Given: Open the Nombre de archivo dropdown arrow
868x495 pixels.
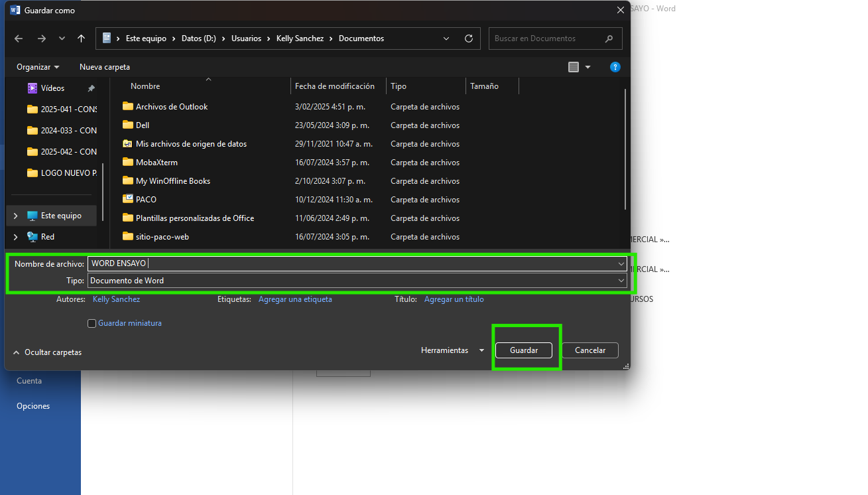Looking at the screenshot, I should click(x=621, y=264).
